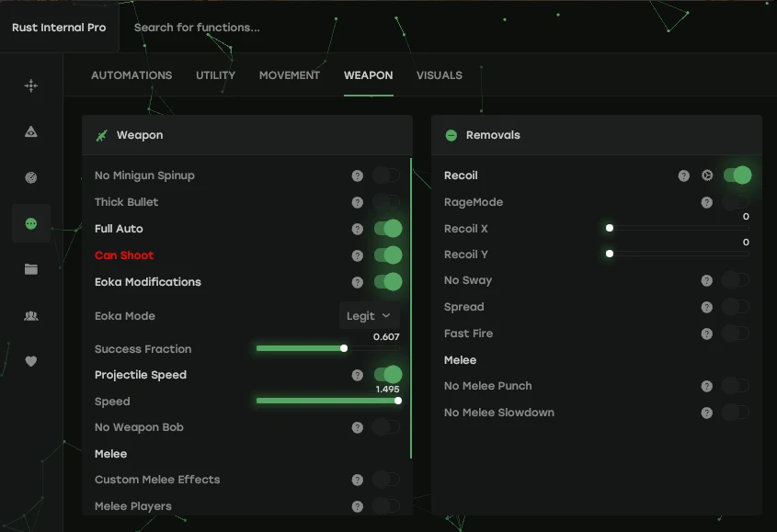Click the Recoil Y slider handle

610,254
